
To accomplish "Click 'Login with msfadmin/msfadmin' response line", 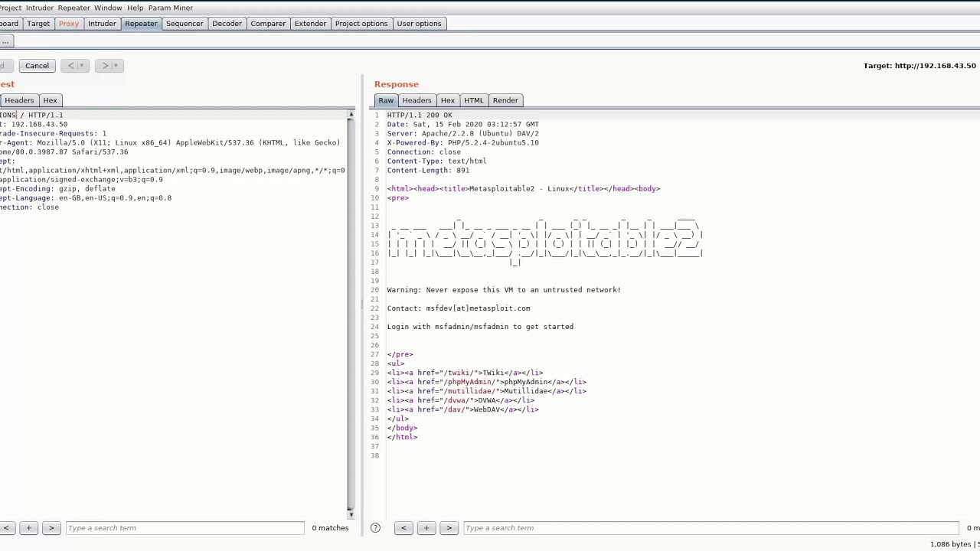I will tap(480, 327).
